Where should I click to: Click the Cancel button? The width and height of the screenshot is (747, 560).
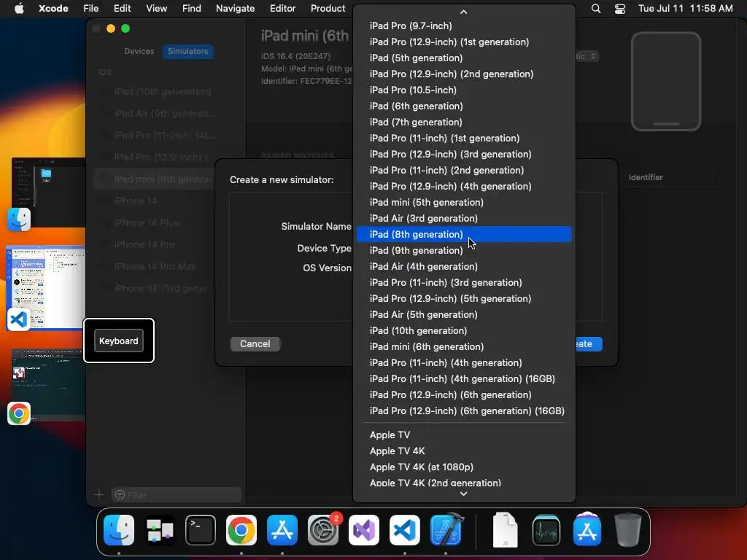(x=255, y=344)
